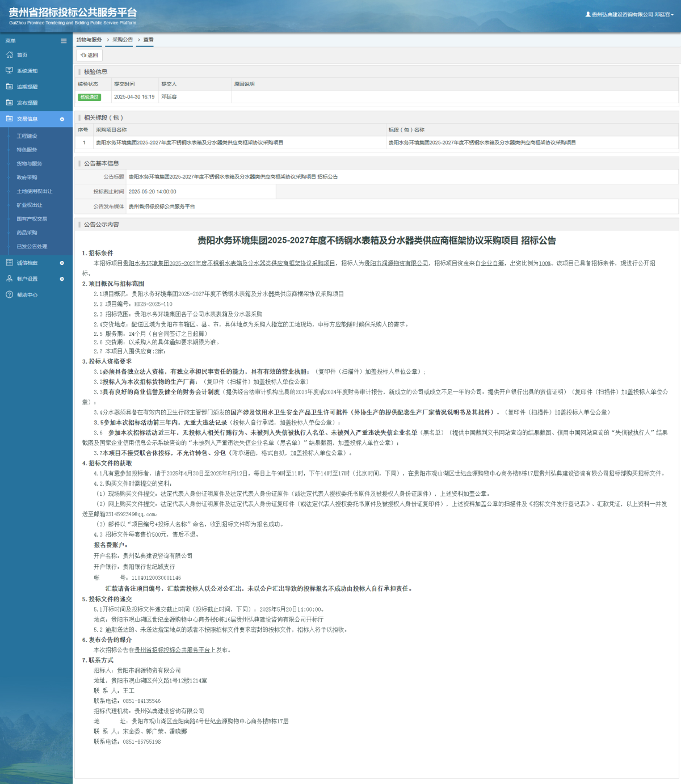The width and height of the screenshot is (681, 784).
Task: Go to 已发公告处理 submenu item
Action: click(32, 246)
